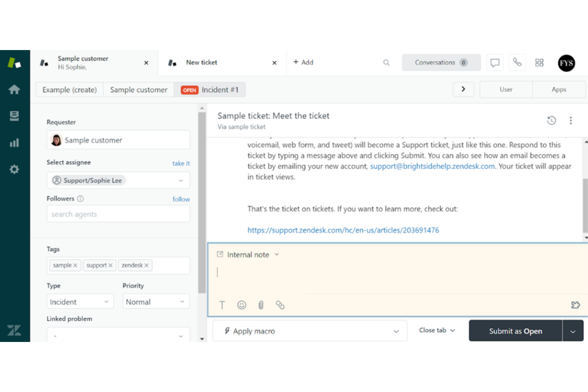Attach a file using the paperclip icon

(x=261, y=305)
